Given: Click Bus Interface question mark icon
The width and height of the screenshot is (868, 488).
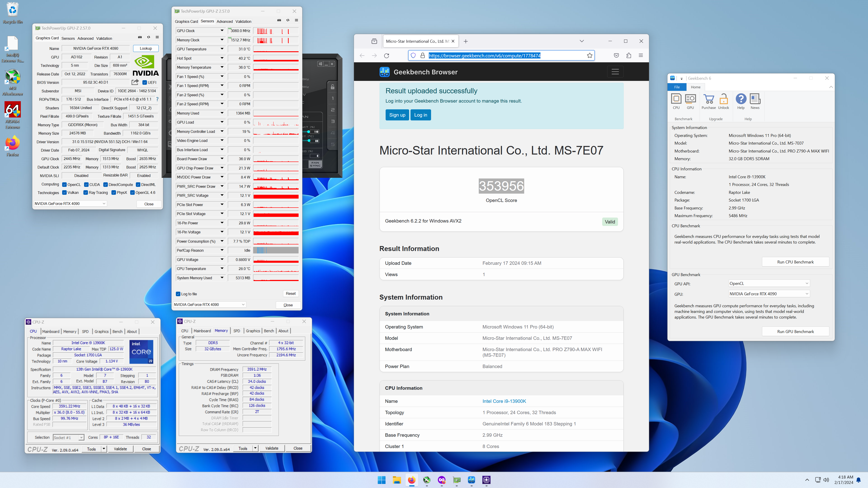Looking at the screenshot, I should coord(157,99).
